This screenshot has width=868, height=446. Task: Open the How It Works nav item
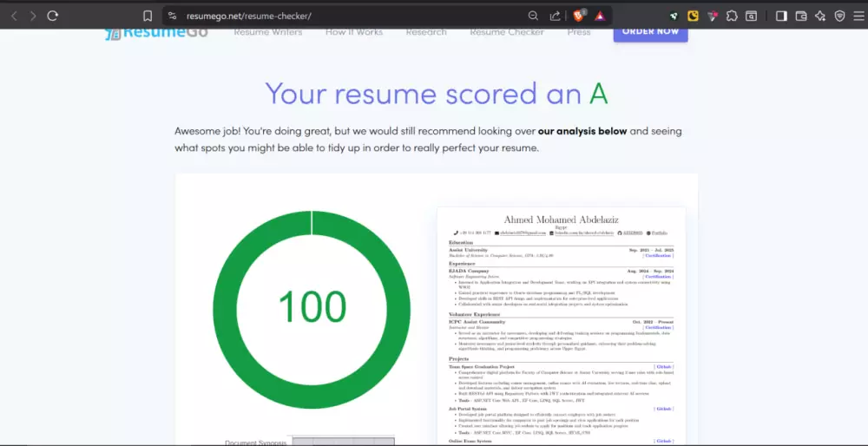click(354, 32)
